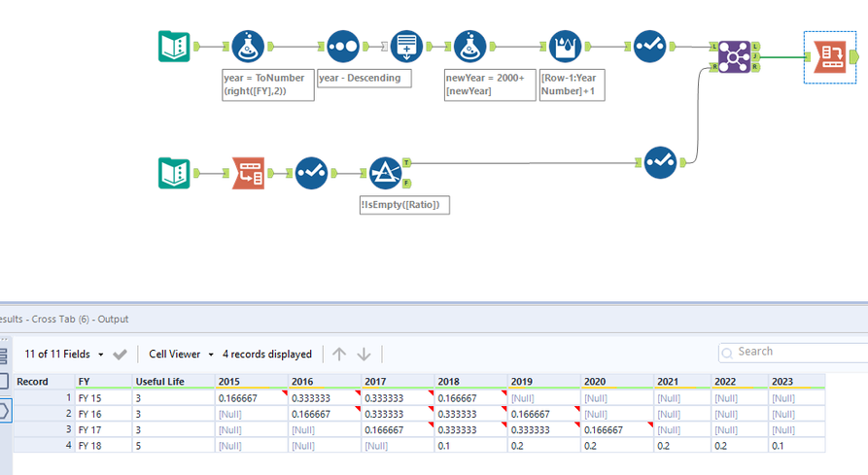
Task: Select Useful Life cell with value 5
Action: (x=173, y=446)
